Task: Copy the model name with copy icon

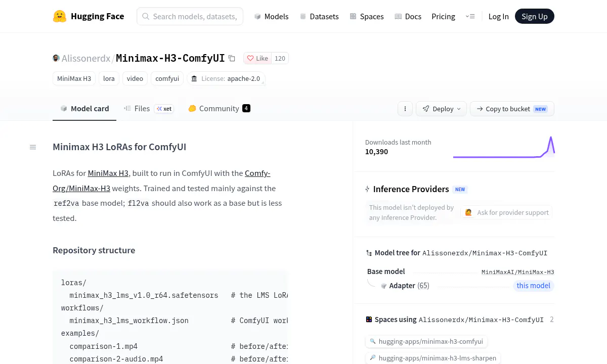Action: point(232,58)
